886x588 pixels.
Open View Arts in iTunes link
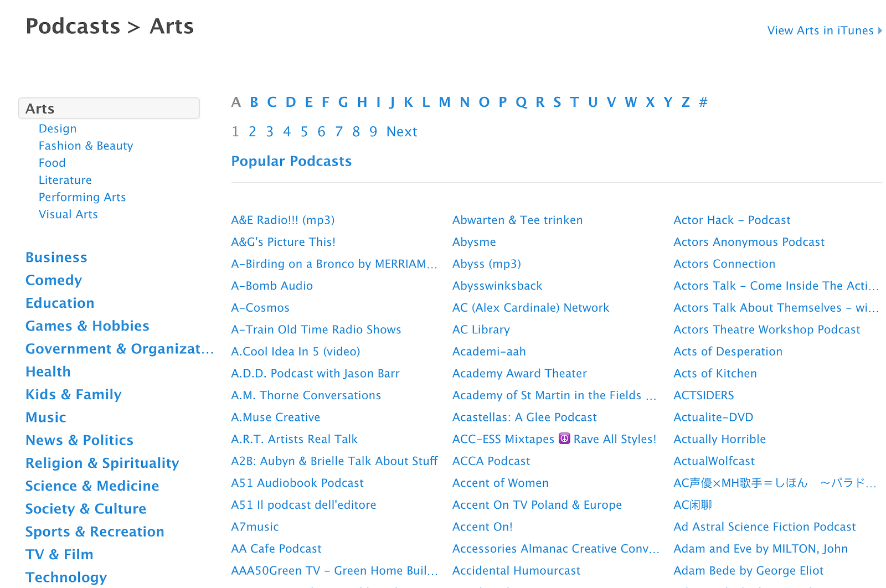[820, 31]
